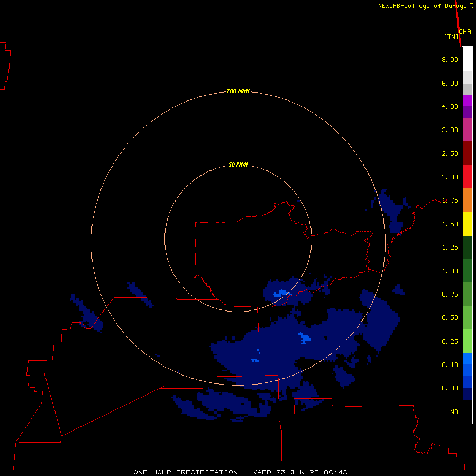Click the KAPD station identifier in caption
This screenshot has width=476, height=476.
pos(262,472)
